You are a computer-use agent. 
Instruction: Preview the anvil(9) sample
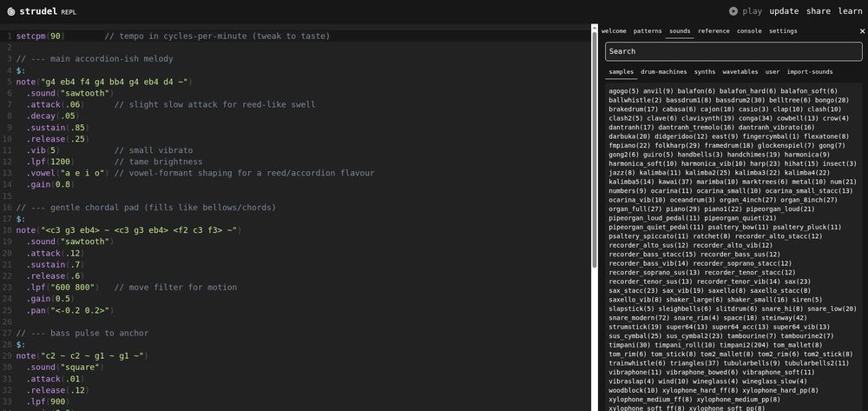click(x=658, y=91)
